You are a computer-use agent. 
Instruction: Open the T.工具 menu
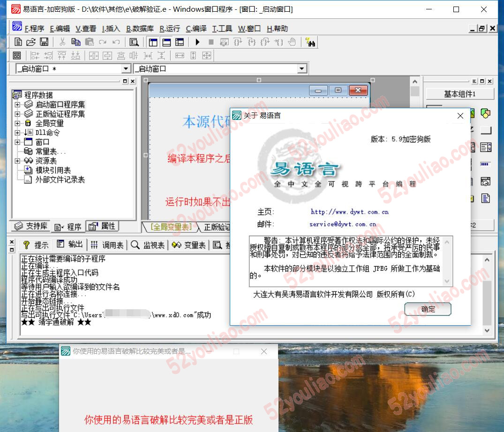(222, 29)
